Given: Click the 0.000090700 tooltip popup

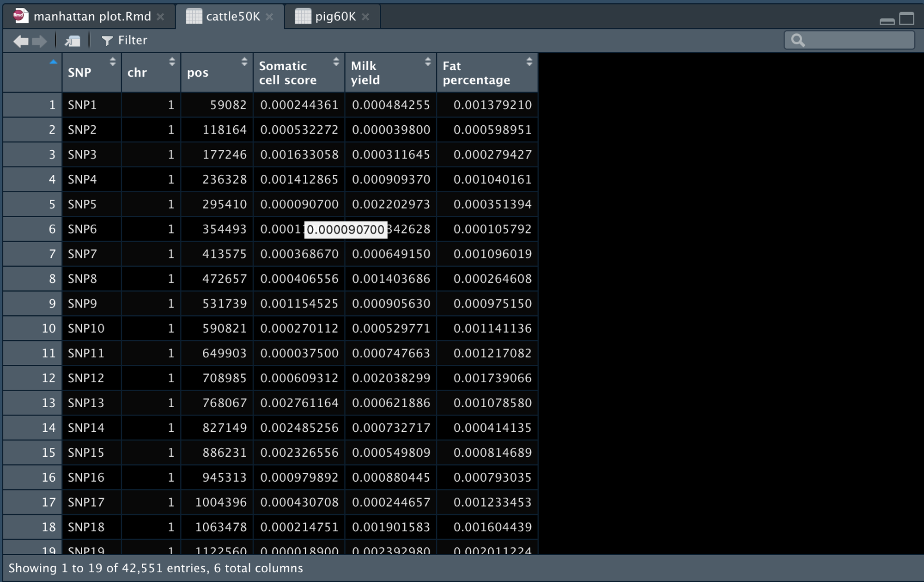Looking at the screenshot, I should [346, 229].
